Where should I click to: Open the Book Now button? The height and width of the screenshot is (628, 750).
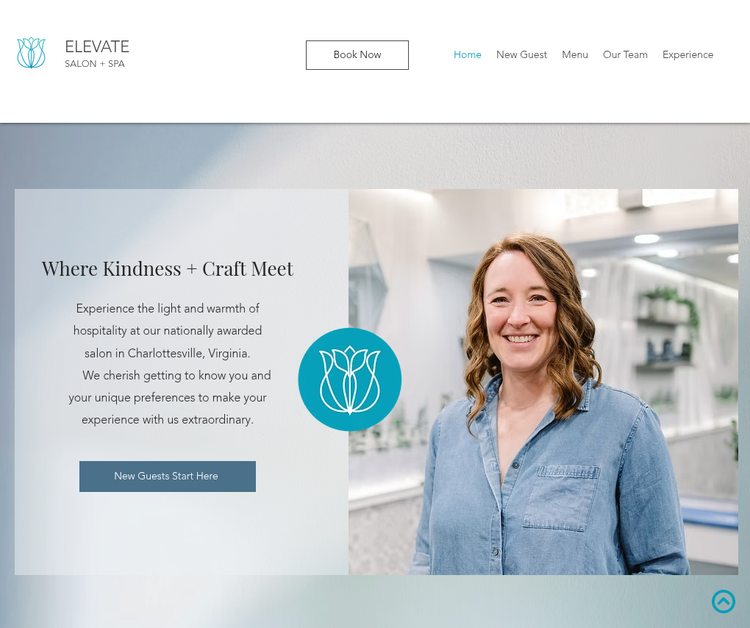tap(357, 55)
